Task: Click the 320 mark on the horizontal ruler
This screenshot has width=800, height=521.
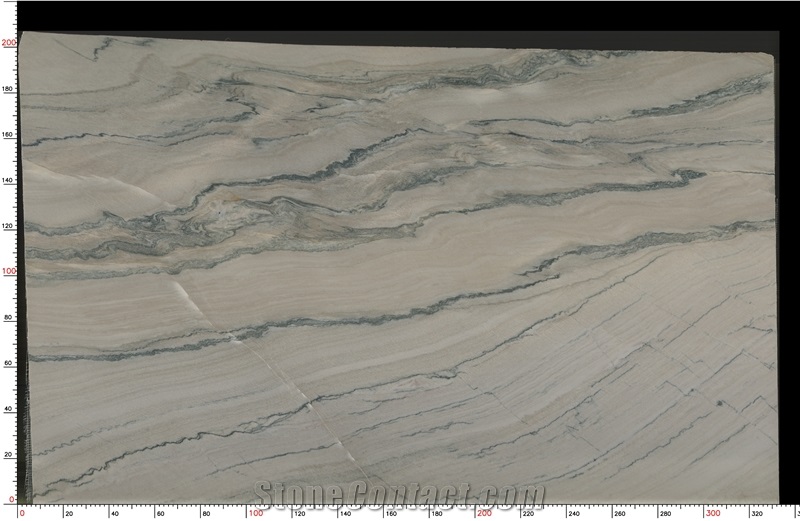Action: click(x=757, y=513)
